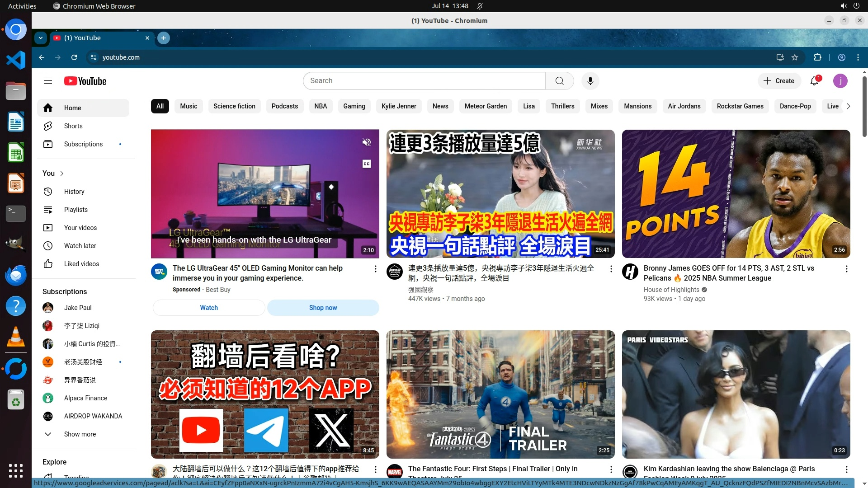Open the Chromium tab search dropdown
This screenshot has height=488, width=868.
pos(41,38)
